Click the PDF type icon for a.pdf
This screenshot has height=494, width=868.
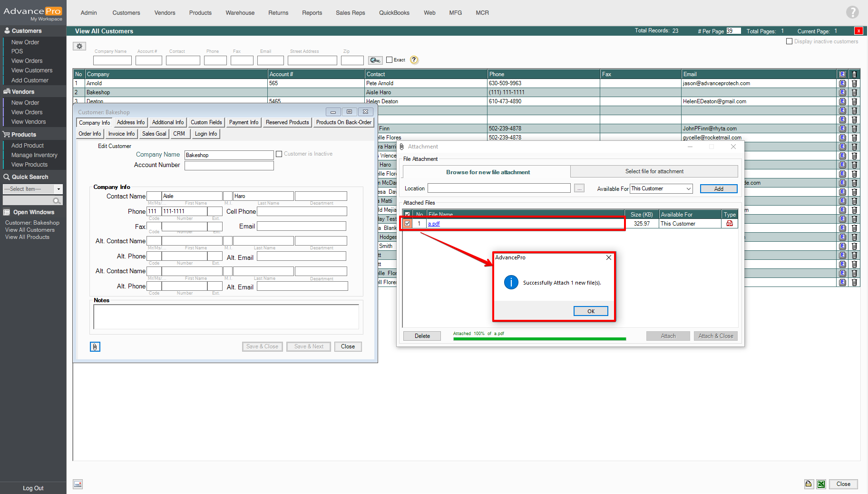(729, 224)
